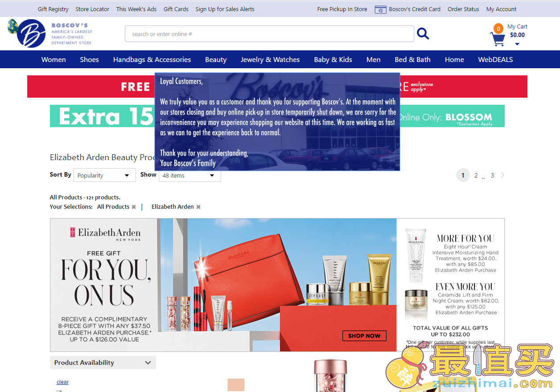Click the red FREE shipping banner
Viewport: 560px width, 392px height.
pyautogui.click(x=277, y=87)
